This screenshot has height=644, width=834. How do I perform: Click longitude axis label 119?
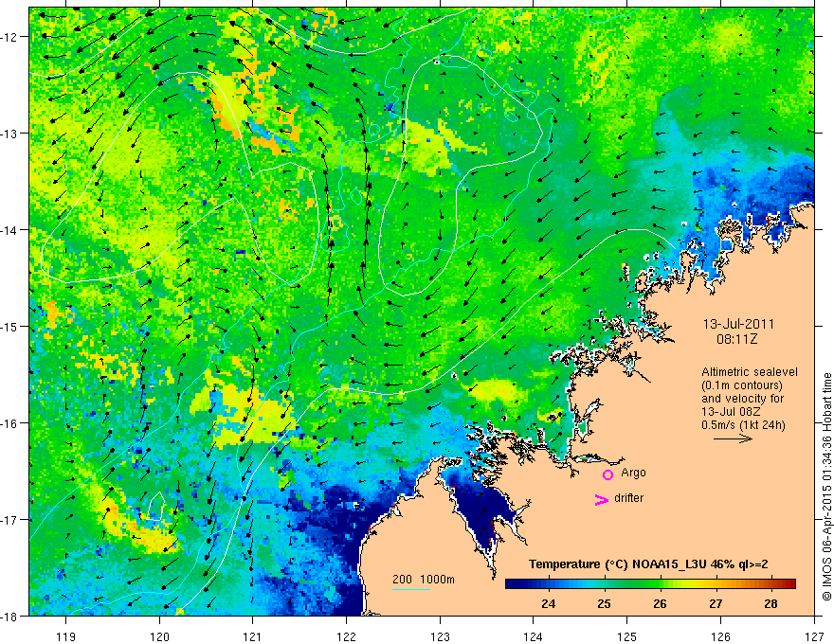[66, 636]
